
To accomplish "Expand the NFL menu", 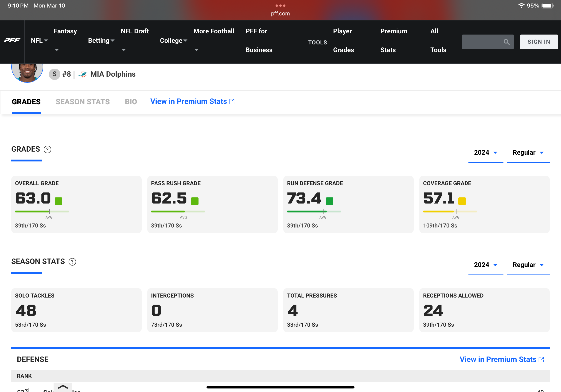I will coord(39,41).
